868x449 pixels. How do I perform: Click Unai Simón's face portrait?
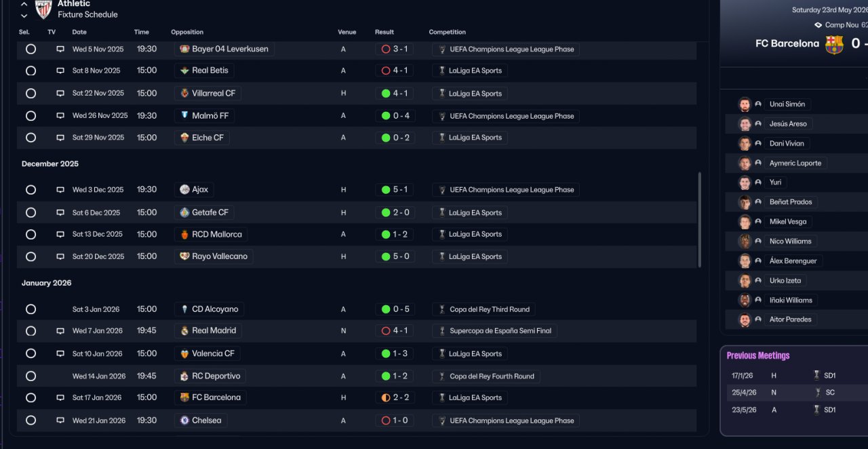[745, 104]
